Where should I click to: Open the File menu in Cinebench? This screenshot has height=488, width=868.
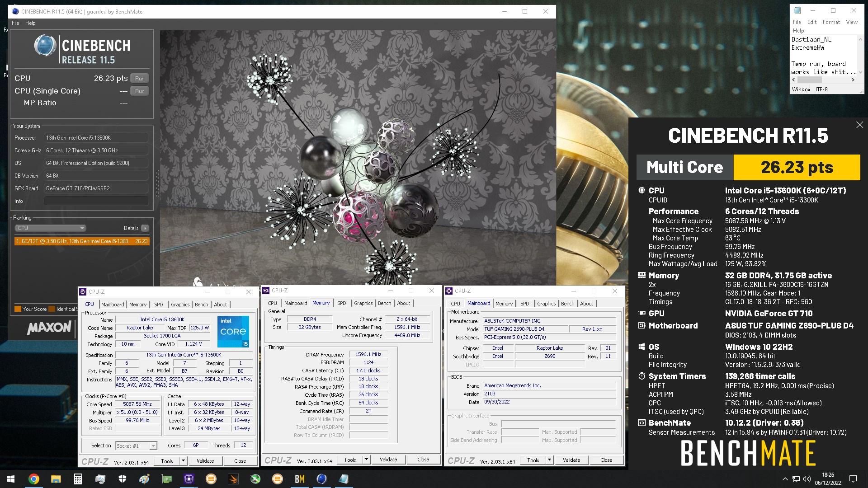15,23
